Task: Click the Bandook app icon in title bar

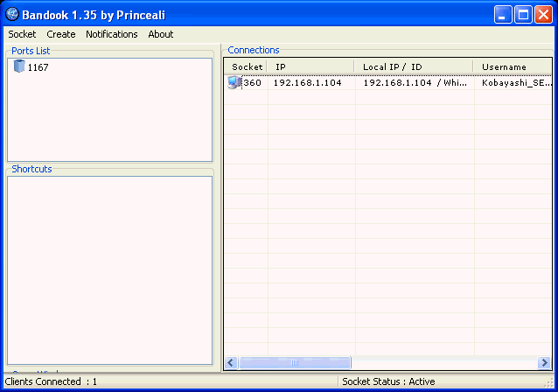Action: click(13, 14)
